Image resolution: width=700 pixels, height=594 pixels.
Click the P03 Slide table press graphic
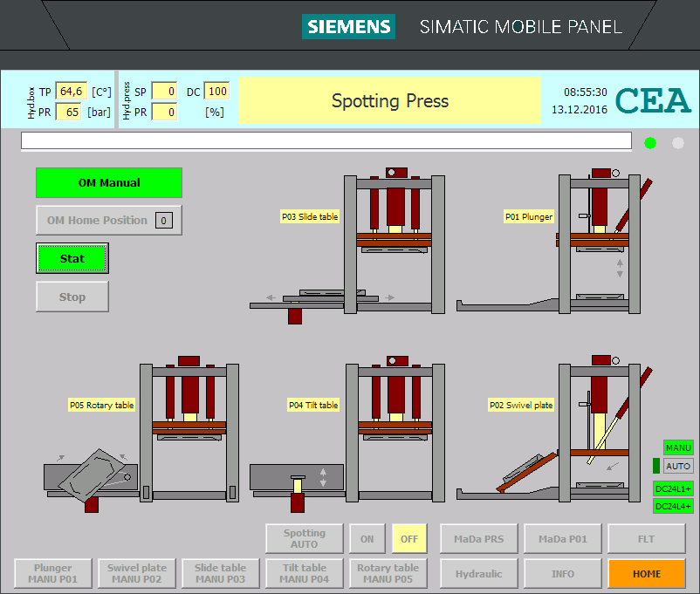pyautogui.click(x=347, y=245)
